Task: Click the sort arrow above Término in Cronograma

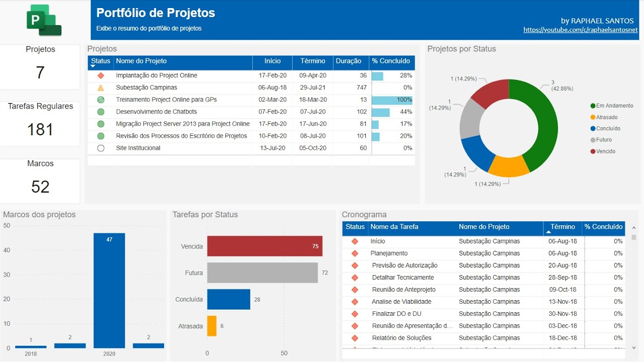Action: coord(547,232)
